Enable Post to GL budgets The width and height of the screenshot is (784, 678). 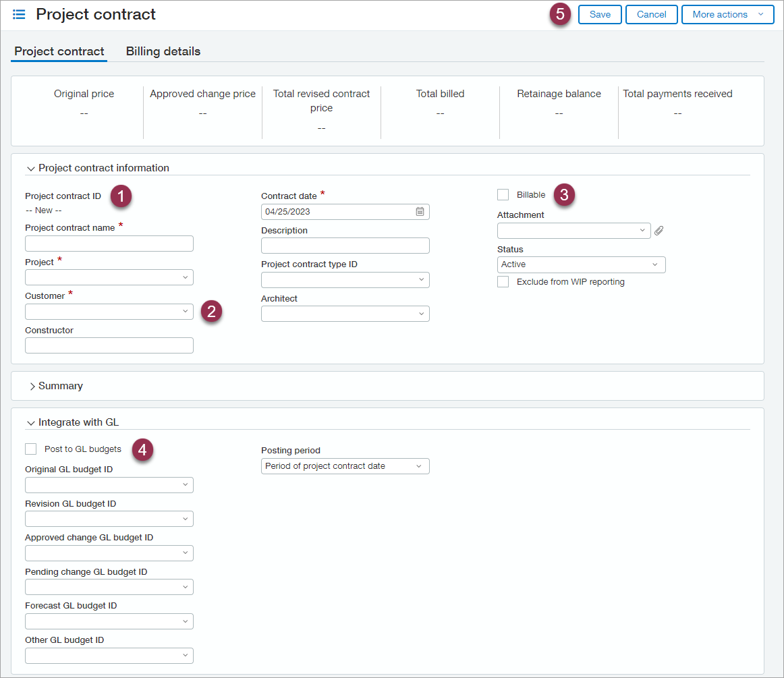click(x=30, y=449)
